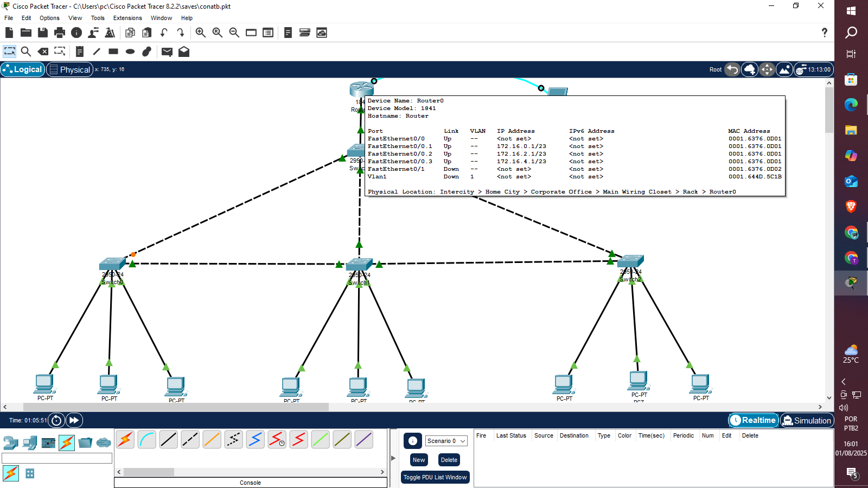This screenshot has height=488, width=868.
Task: Delete the current scenario
Action: (x=449, y=460)
